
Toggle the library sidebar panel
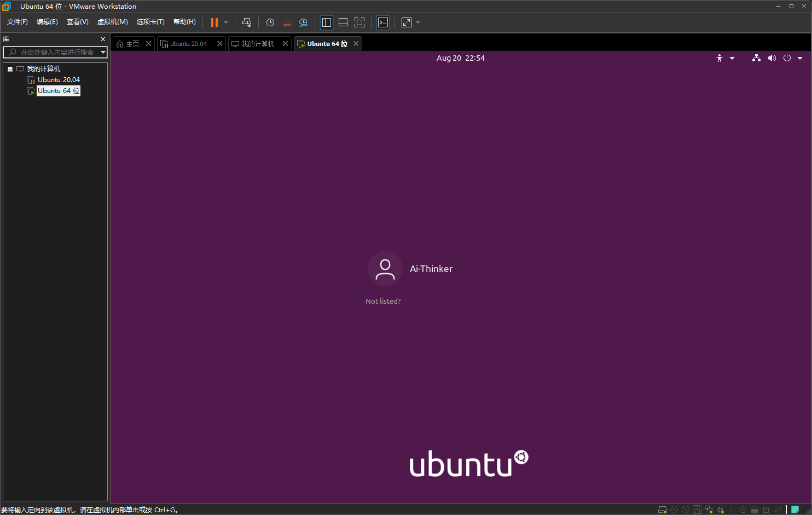pos(327,22)
